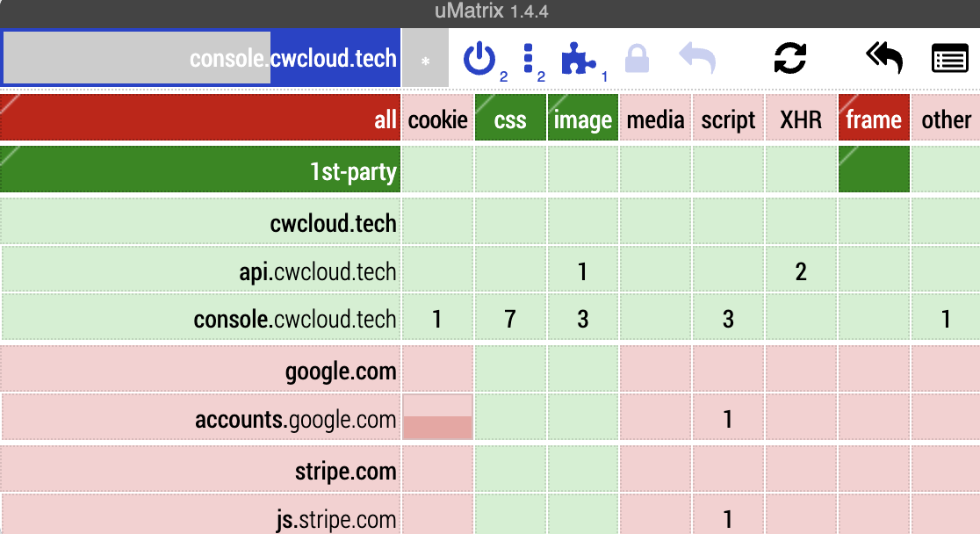Click the double-arrow revert all icon
Viewport: 980px width, 534px height.
tap(884, 59)
